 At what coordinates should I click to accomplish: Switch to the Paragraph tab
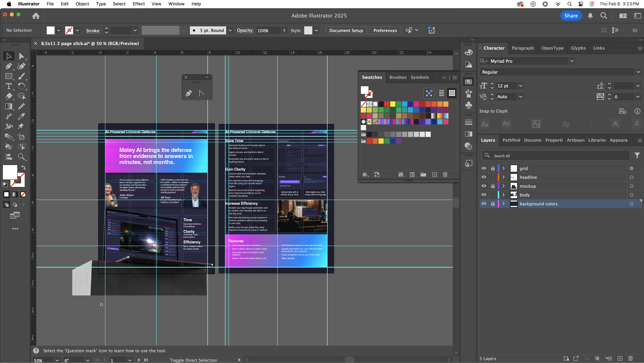coord(522,48)
